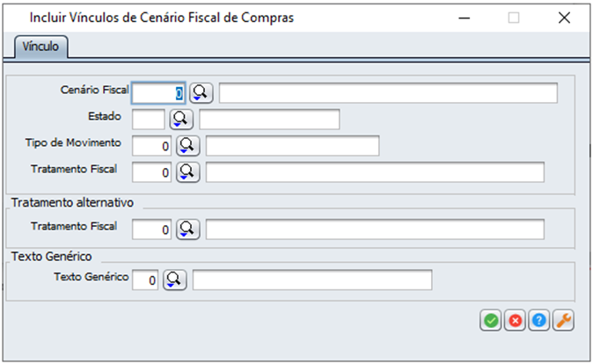Confirm with the green checkmark button
Image resolution: width=593 pixels, height=364 pixels.
(491, 321)
